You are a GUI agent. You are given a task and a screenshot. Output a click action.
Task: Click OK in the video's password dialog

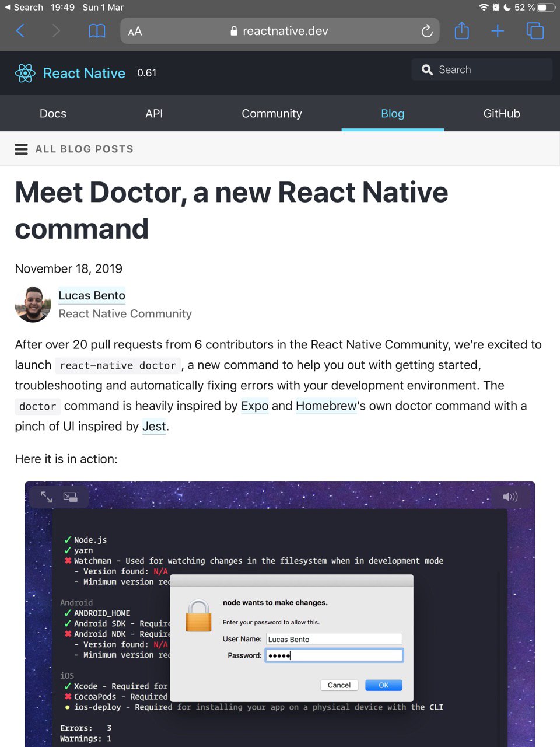(384, 685)
